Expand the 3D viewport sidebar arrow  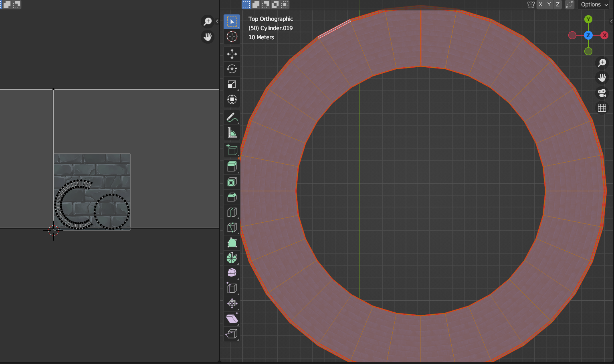(x=612, y=21)
